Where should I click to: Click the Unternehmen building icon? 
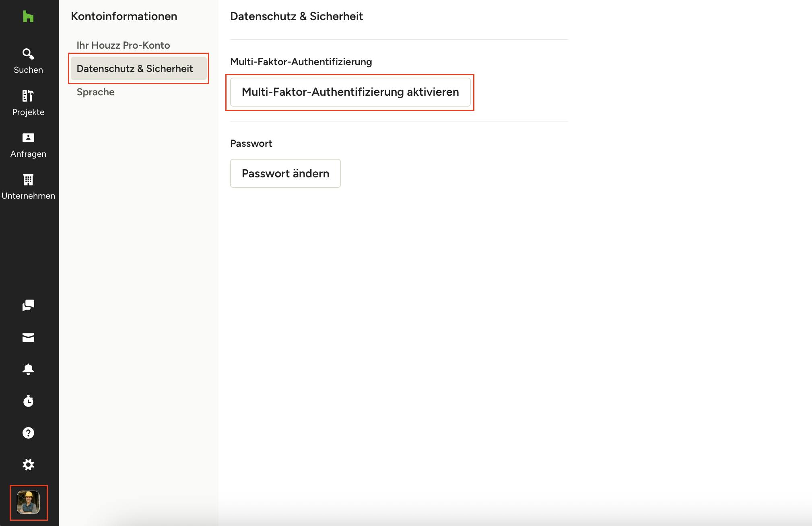28,180
